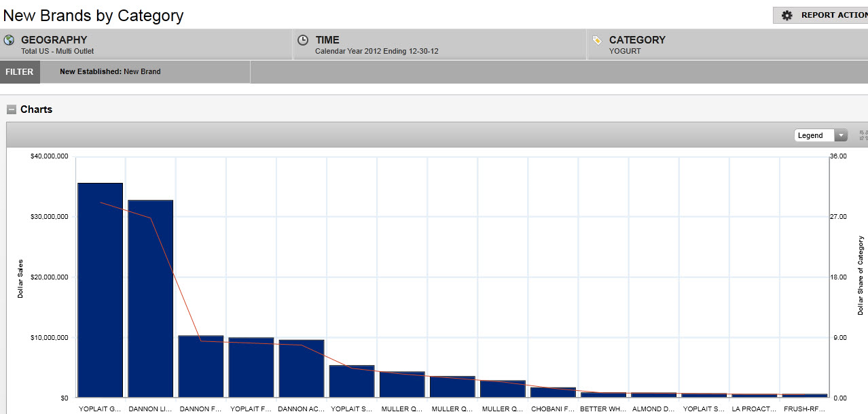Image resolution: width=868 pixels, height=414 pixels.
Task: Collapse the Charts section with minus icon
Action: click(x=11, y=109)
